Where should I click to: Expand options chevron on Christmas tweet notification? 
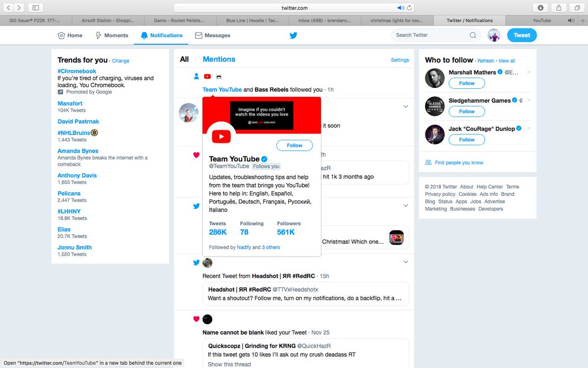coord(406,205)
